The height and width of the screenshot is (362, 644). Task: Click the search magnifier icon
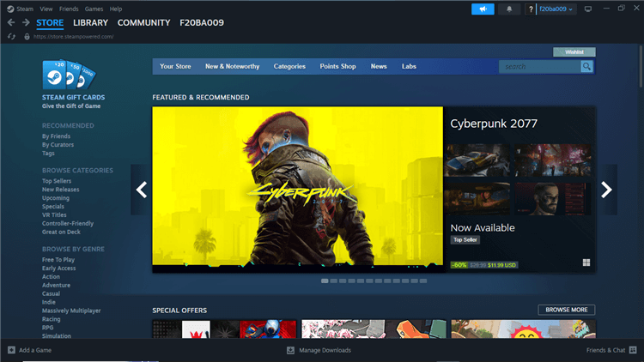586,67
